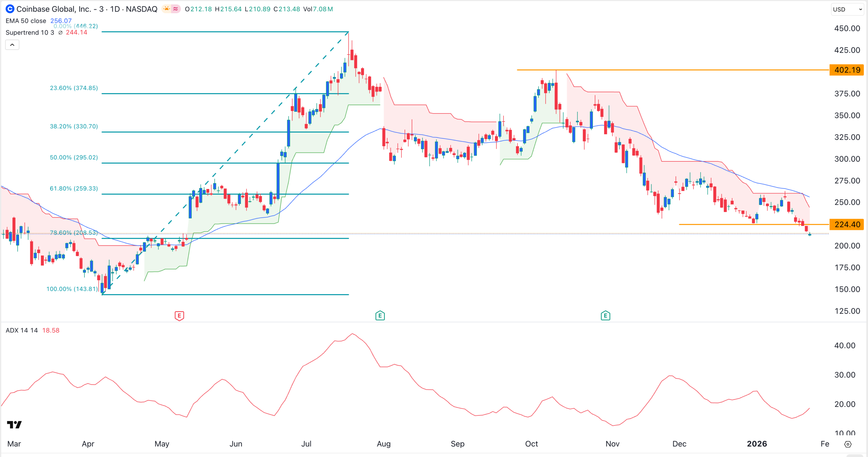Click the 2026 label on time axis
868x457 pixels.
point(757,444)
